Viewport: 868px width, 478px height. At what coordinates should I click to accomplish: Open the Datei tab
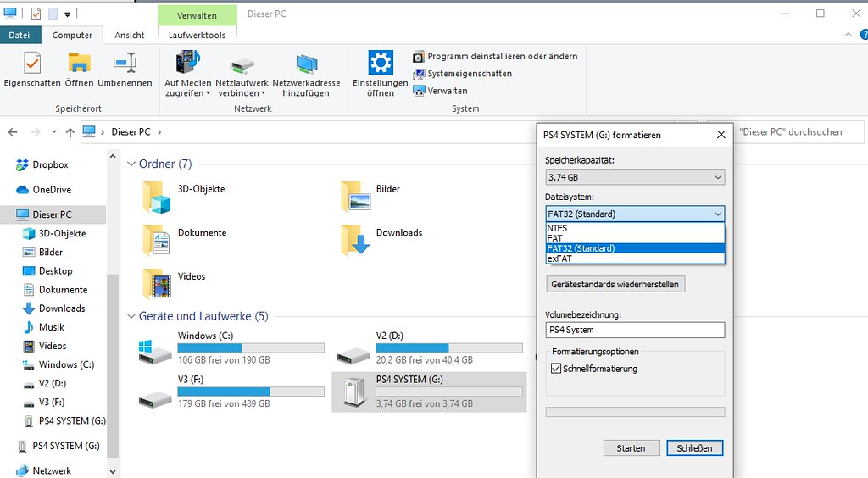(19, 35)
